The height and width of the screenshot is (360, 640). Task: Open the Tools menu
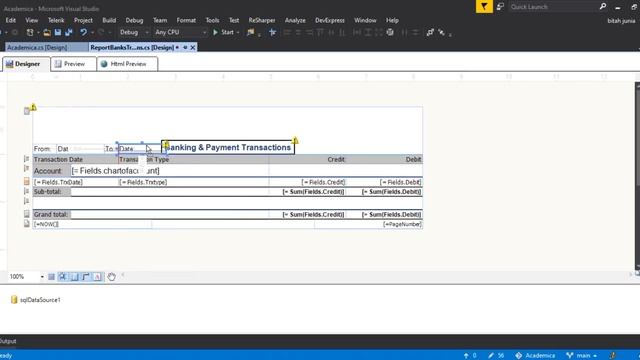[212, 20]
